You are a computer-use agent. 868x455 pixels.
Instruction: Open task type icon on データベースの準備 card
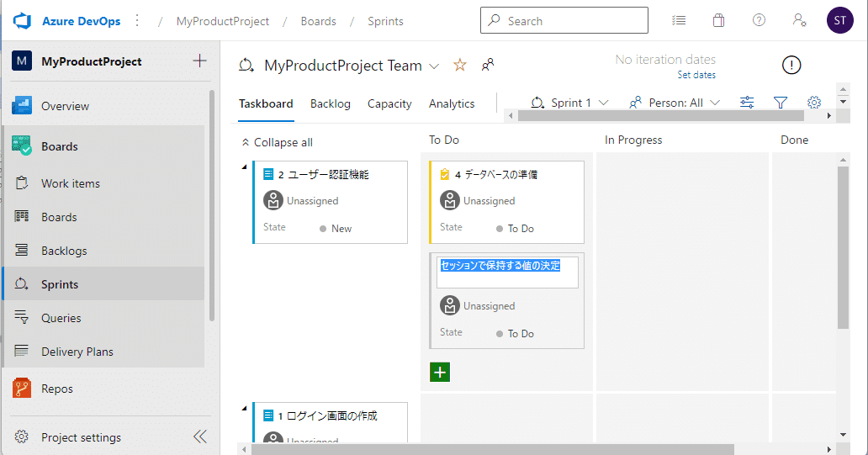click(x=445, y=174)
